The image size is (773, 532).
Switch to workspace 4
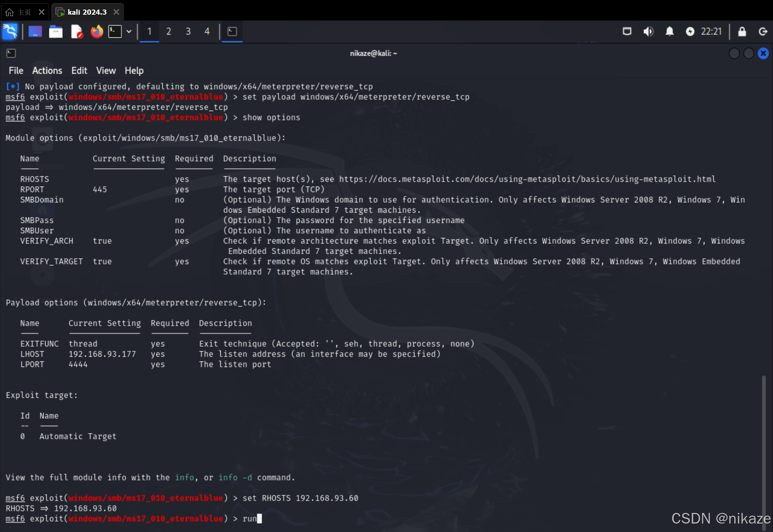coord(207,32)
